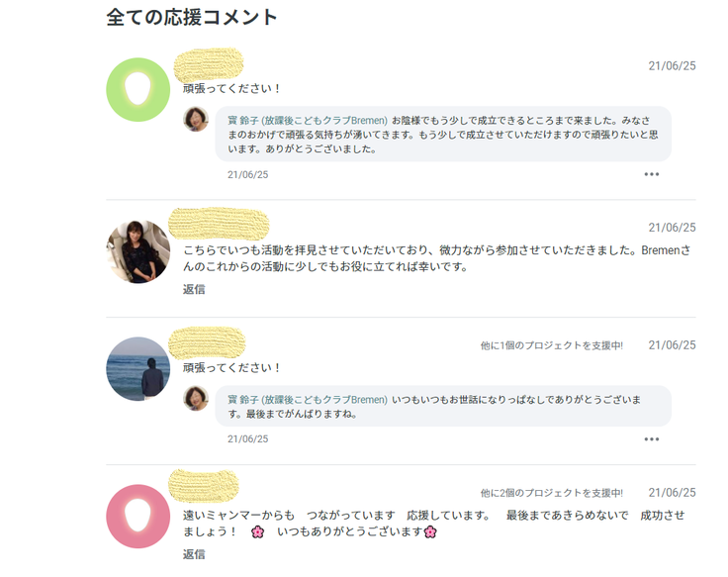Open 他に1個のプロジェクトを支援中! link

pos(551,345)
